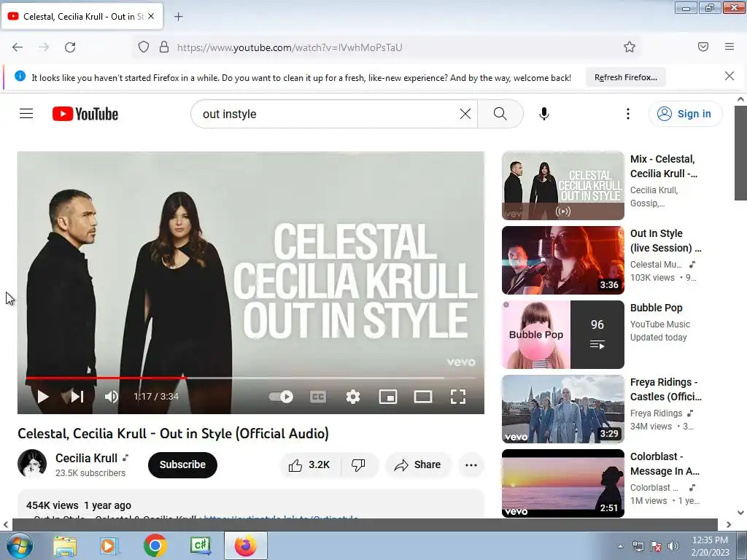Image resolution: width=747 pixels, height=560 pixels.
Task: Open system volume speaker icon
Action: tap(673, 546)
